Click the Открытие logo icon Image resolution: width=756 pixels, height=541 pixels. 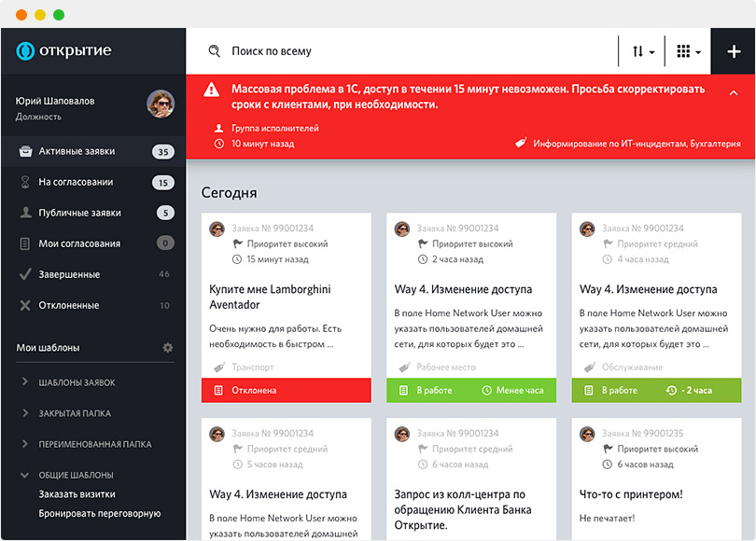click(x=25, y=50)
